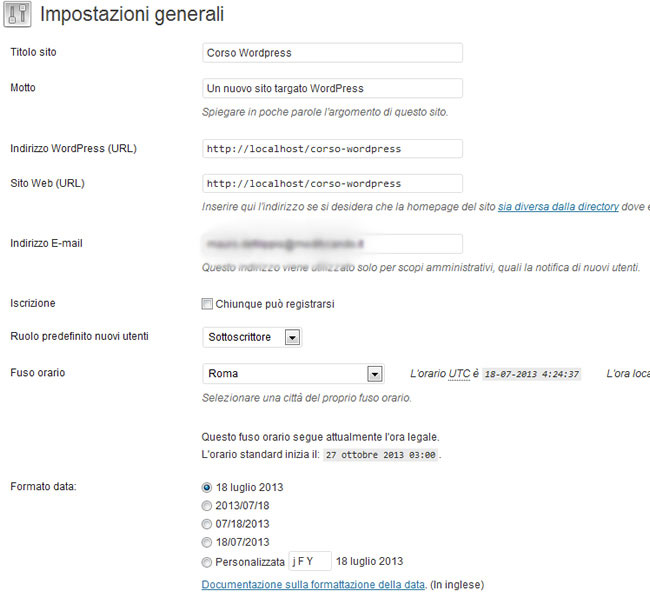
Task: Expand the Roma timezone dropdown
Action: click(x=375, y=374)
